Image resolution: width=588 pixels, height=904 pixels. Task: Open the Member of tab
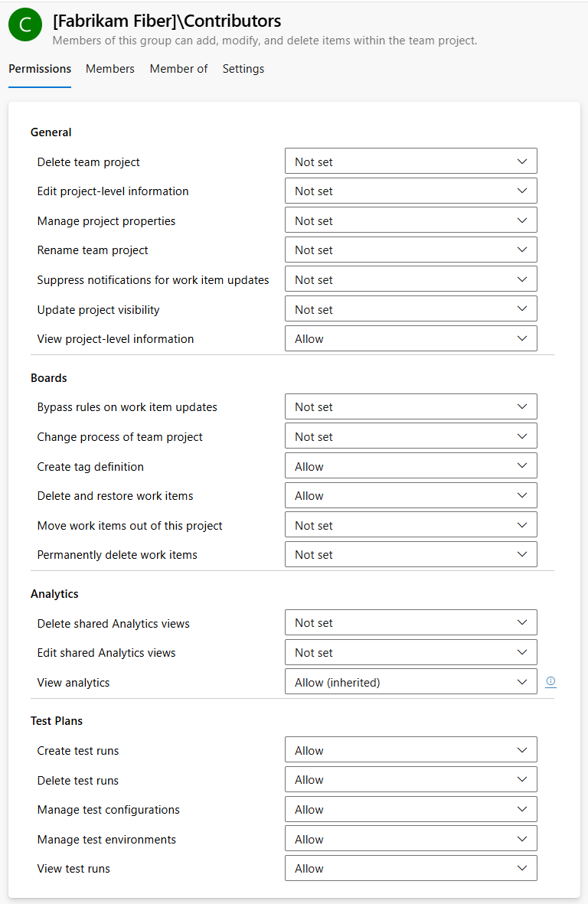pos(178,69)
